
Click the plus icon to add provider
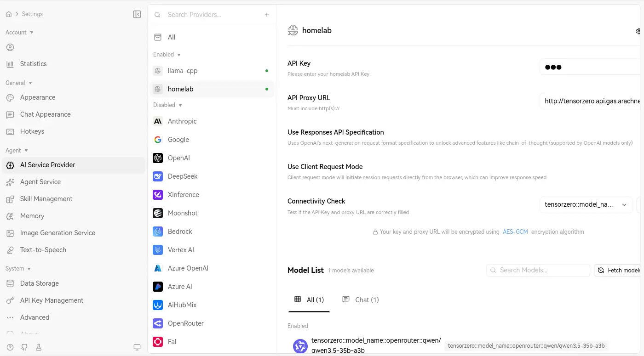pyautogui.click(x=267, y=15)
